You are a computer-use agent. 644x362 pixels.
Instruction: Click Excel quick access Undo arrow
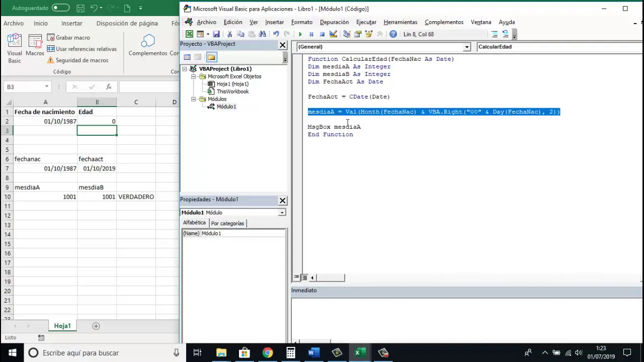[94, 8]
